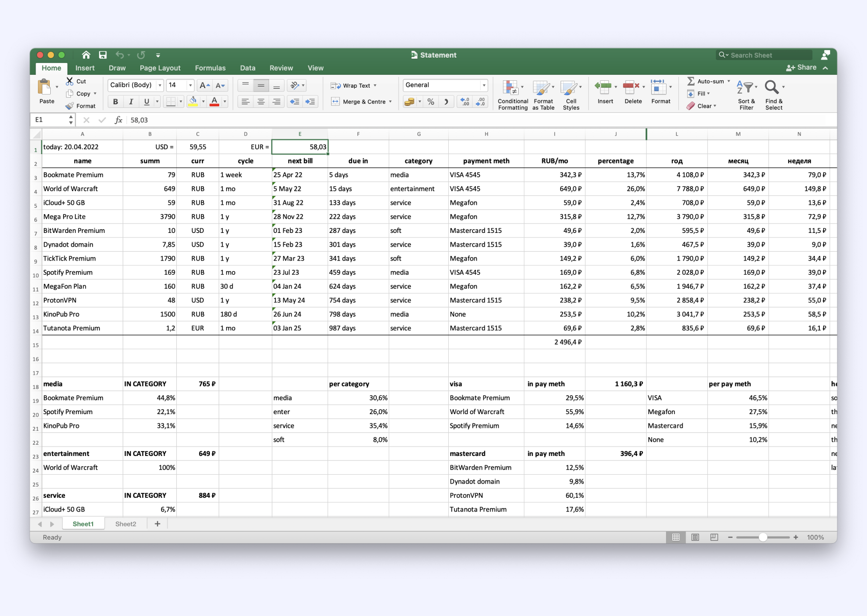Viewport: 867px width, 616px height.
Task: Click the Sort & Filter icon
Action: click(745, 88)
